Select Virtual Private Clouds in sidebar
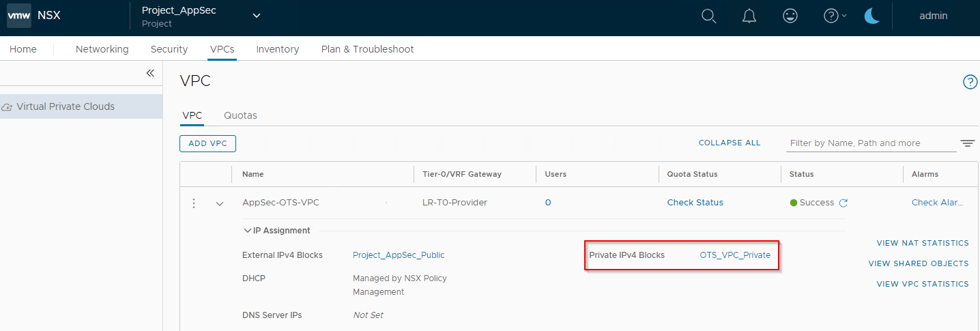980x331 pixels. point(81,106)
